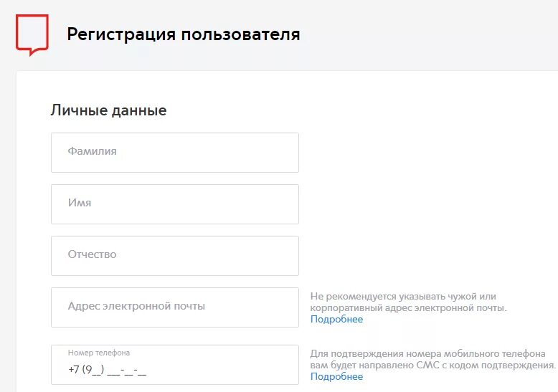Click gray header area beside the title
This screenshot has height=392, width=558.
430,34
